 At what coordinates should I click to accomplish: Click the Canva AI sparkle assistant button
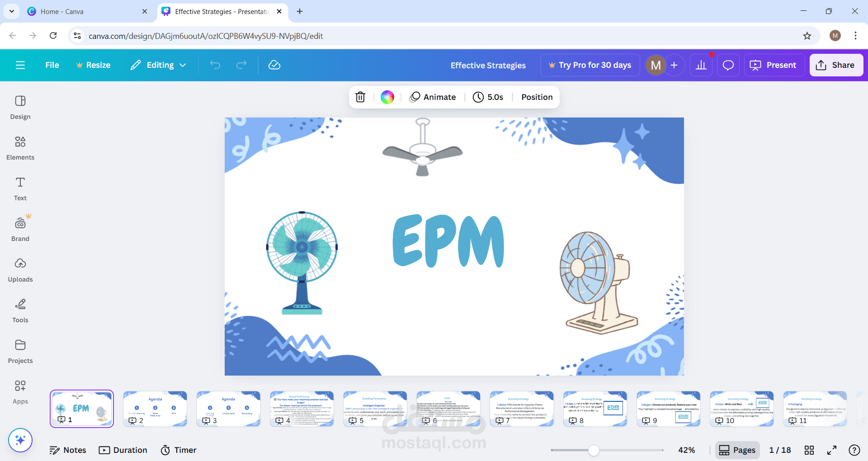tap(20, 440)
